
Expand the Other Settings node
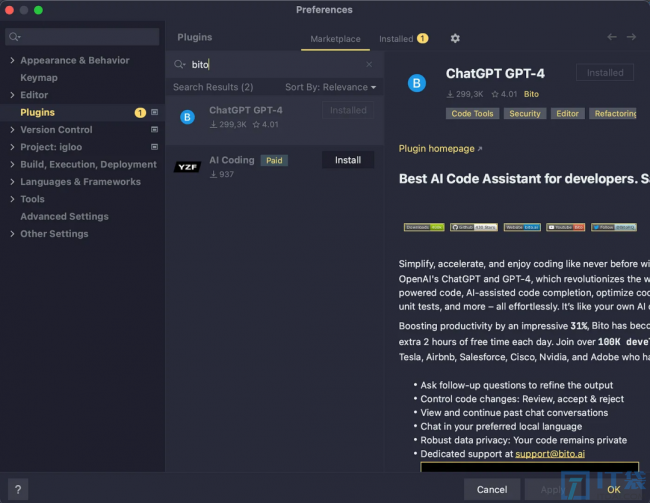(12, 234)
